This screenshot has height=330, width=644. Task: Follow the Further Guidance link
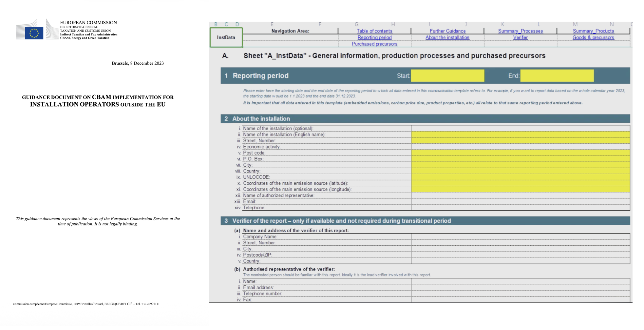click(x=447, y=31)
